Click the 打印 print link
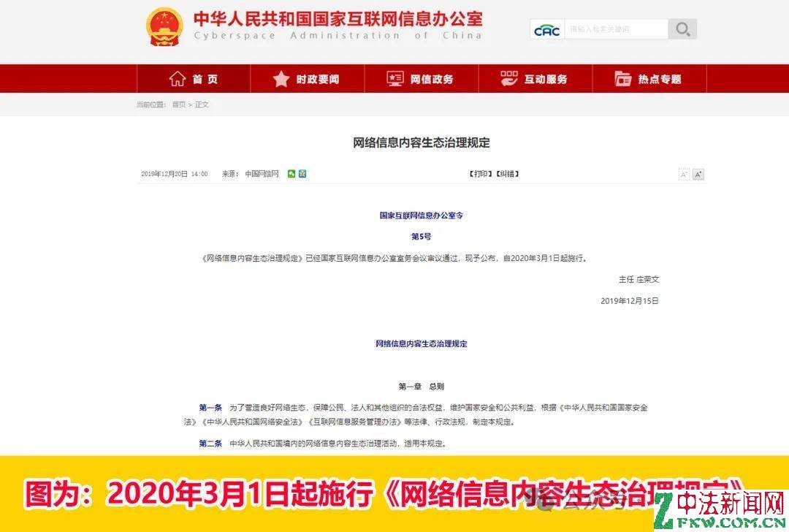 click(480, 174)
